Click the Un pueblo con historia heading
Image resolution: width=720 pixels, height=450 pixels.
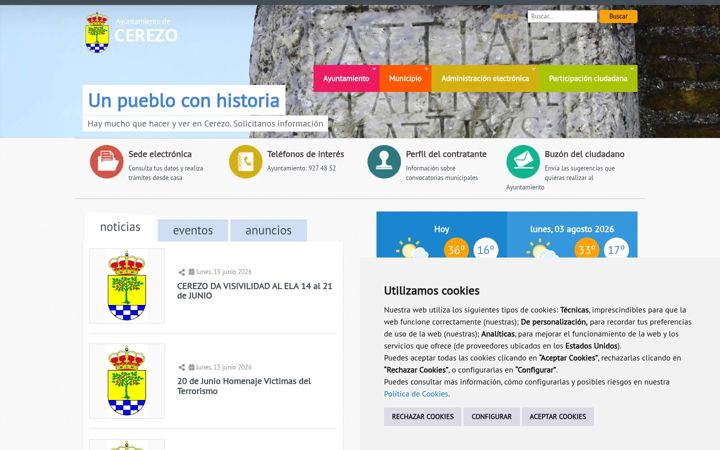(184, 101)
